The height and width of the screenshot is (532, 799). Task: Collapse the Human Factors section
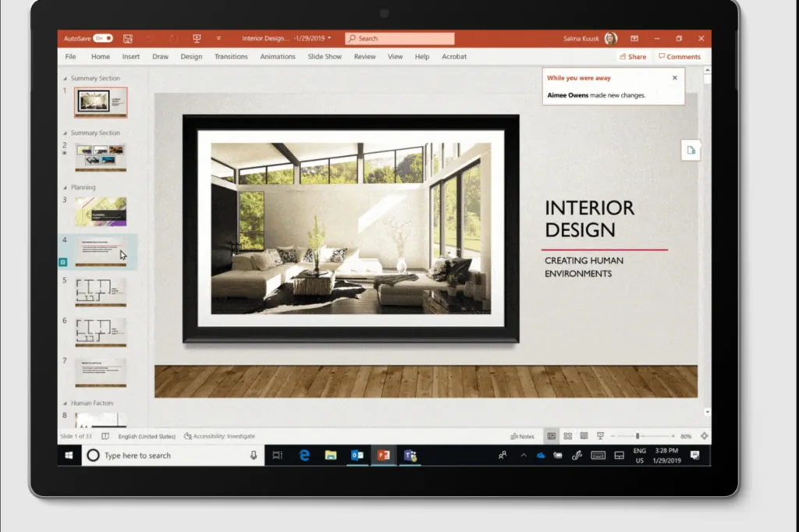point(65,403)
